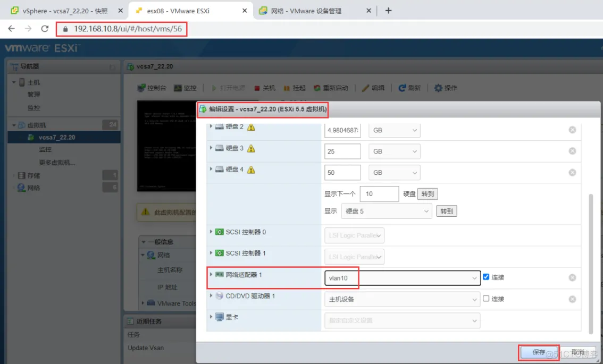Remove 硬盘 3 with its X icon
This screenshot has width=603, height=364.
[572, 151]
